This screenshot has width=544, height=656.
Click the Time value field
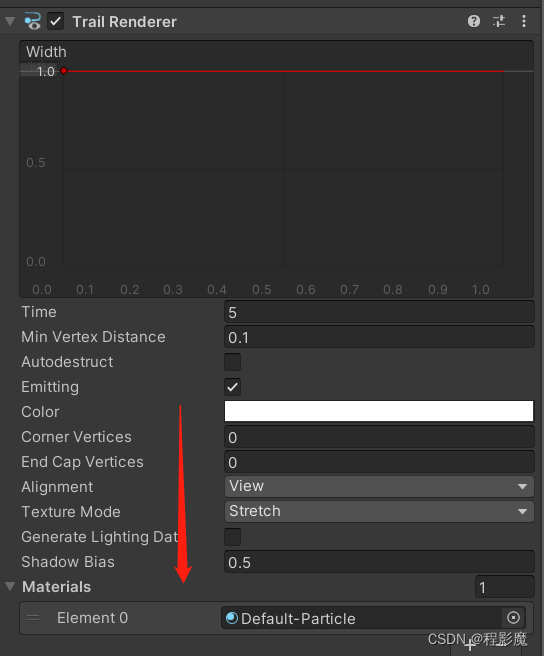[379, 312]
